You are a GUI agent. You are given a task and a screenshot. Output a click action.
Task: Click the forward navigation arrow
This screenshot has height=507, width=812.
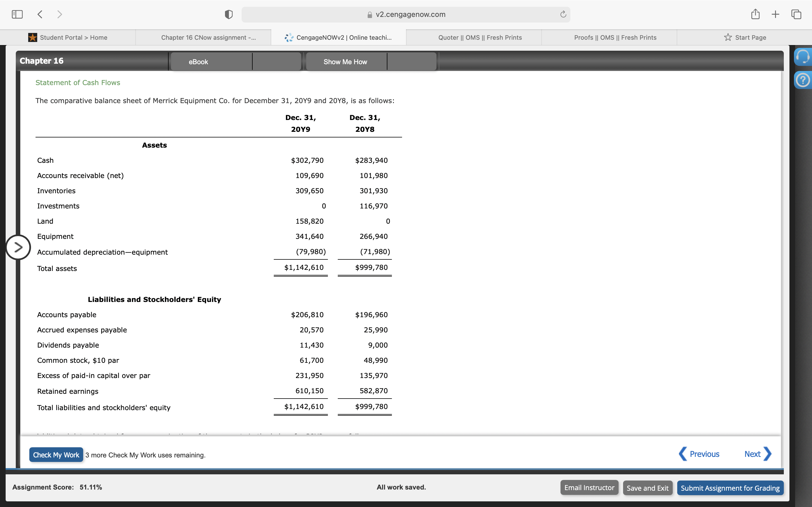(x=59, y=14)
